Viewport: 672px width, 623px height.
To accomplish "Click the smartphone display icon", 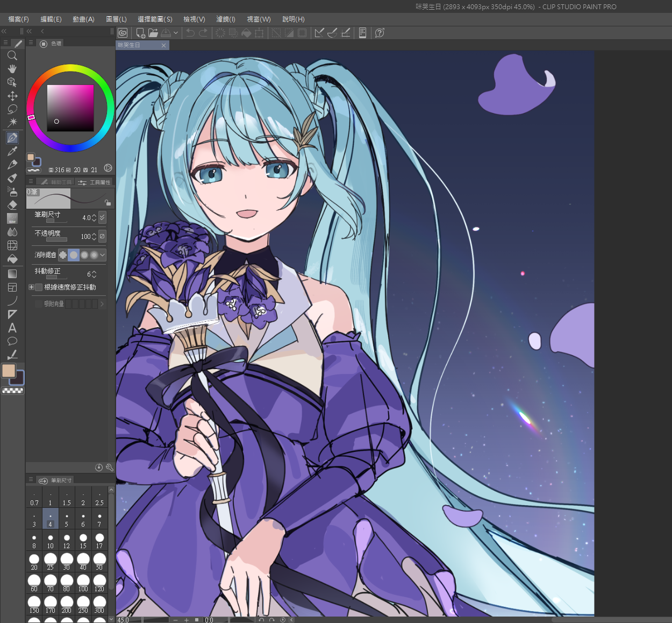I will [x=362, y=33].
